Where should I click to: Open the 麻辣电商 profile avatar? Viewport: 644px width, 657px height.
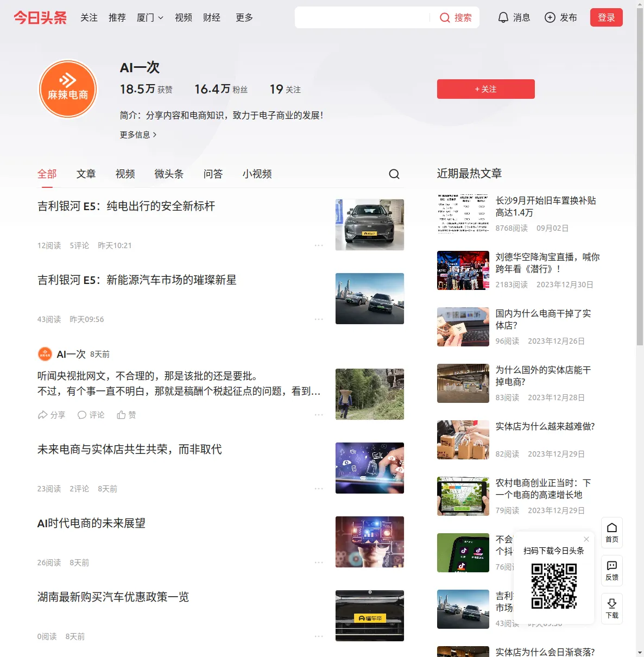pos(68,89)
